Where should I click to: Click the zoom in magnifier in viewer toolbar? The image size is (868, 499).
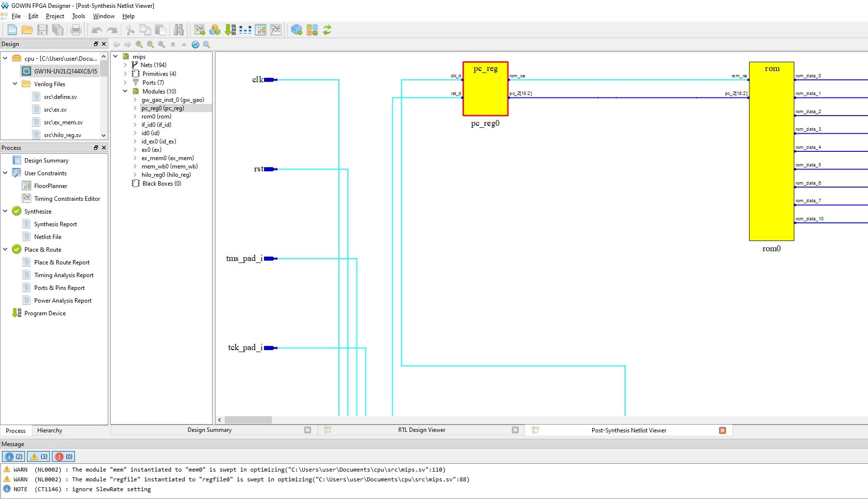coord(139,45)
